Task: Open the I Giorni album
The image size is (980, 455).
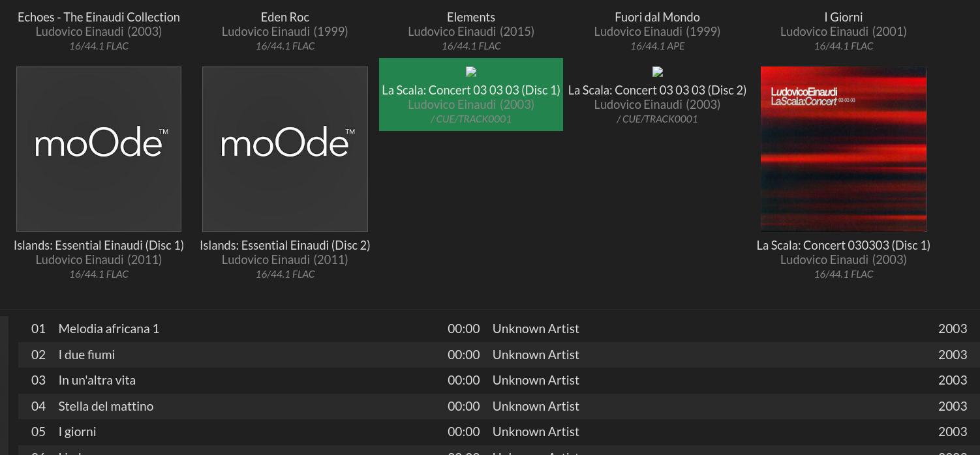Action: click(x=844, y=17)
